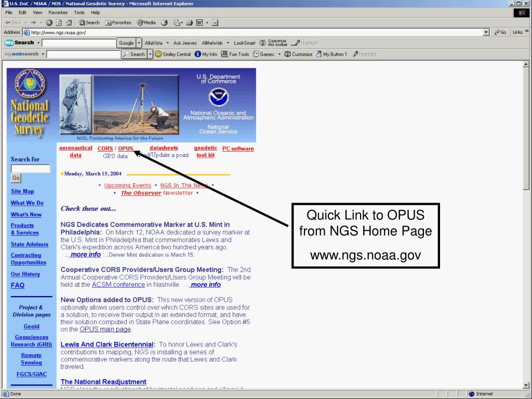Click Upcoming Events link
532x399 pixels.
(x=128, y=185)
